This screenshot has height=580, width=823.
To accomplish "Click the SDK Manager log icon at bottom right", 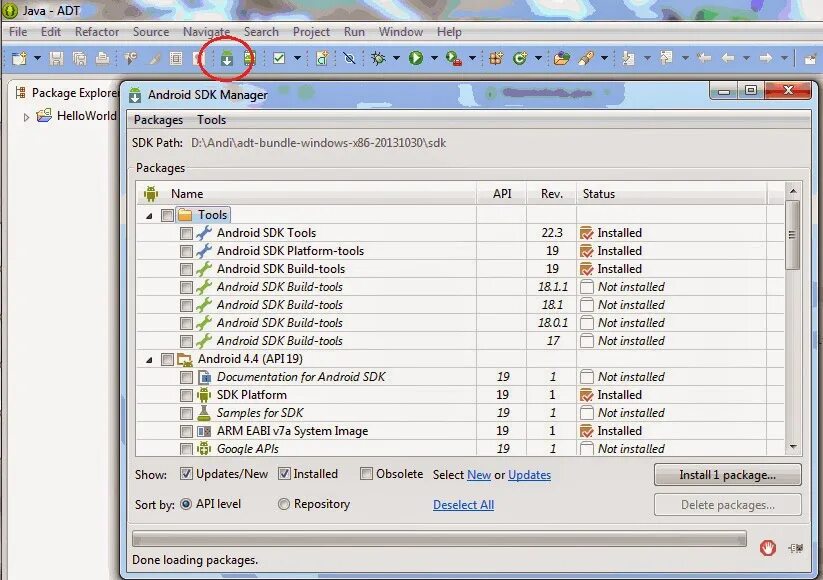I will [796, 548].
